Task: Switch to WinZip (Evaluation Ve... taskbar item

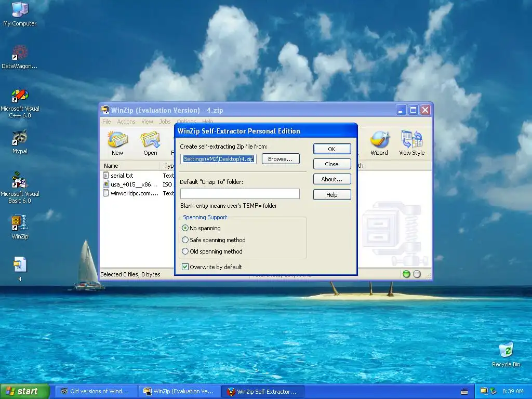Action: [x=179, y=392]
